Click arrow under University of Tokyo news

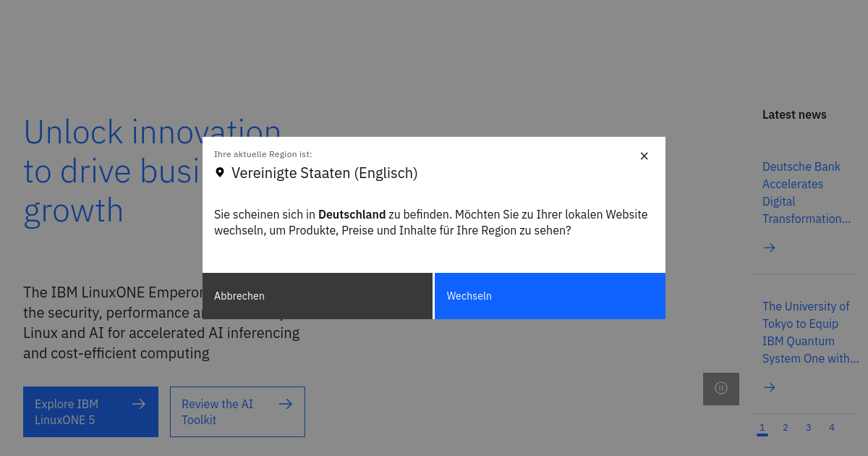pos(770,387)
